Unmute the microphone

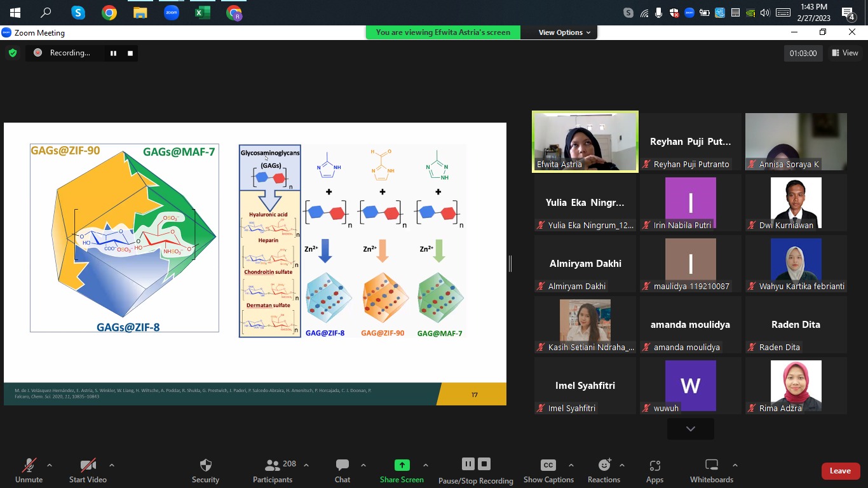(x=29, y=466)
